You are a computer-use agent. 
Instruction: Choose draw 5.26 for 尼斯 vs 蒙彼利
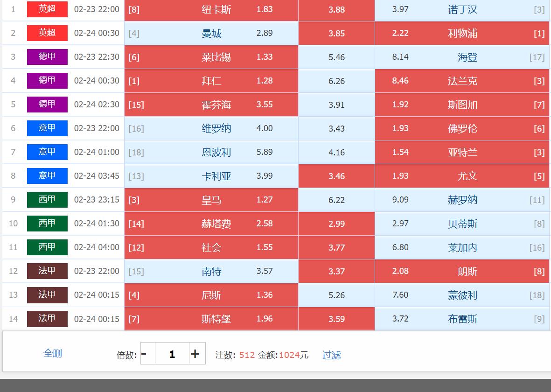337,295
